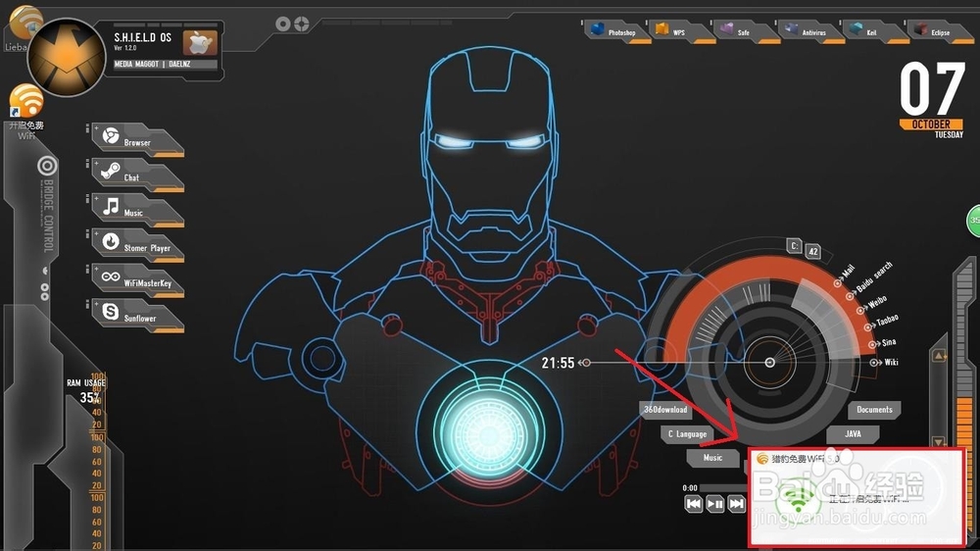Click the S.H.I.E.L.D eagle logo
The height and width of the screenshot is (551, 980).
(67, 58)
